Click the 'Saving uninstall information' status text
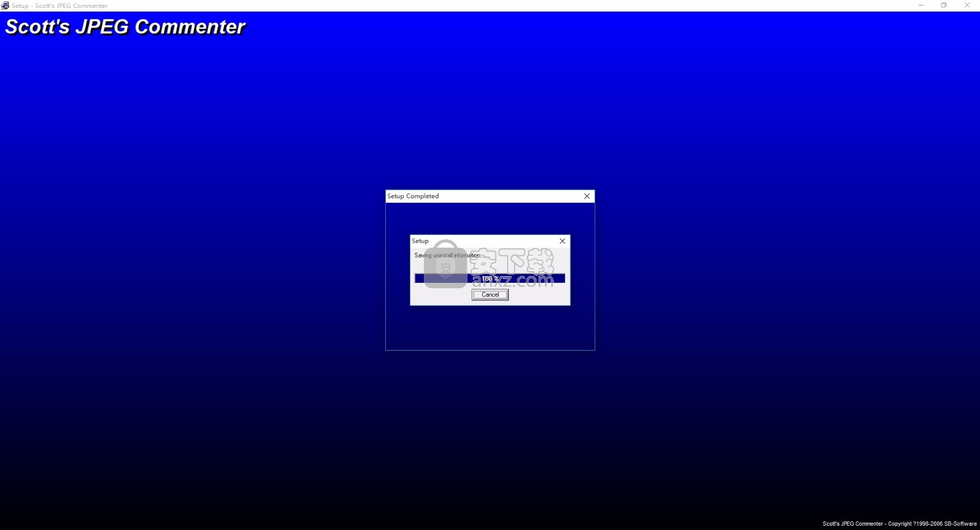The height and width of the screenshot is (530, 980). (449, 255)
